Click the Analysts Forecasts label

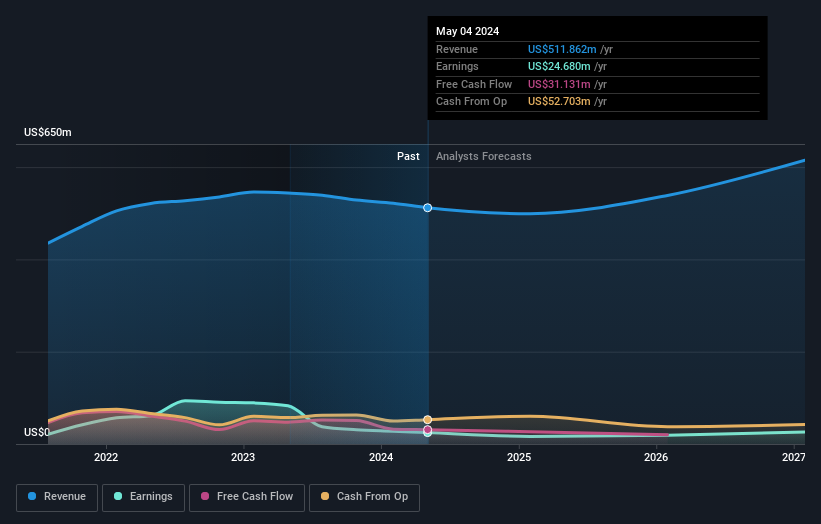[x=483, y=157]
